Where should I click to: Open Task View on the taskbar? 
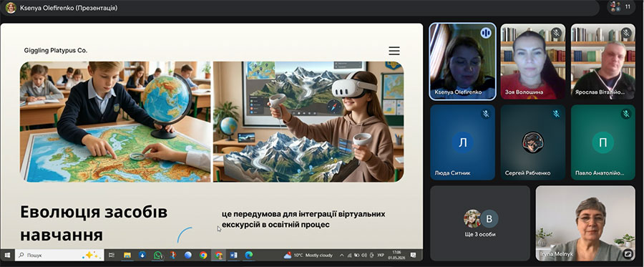tap(112, 255)
